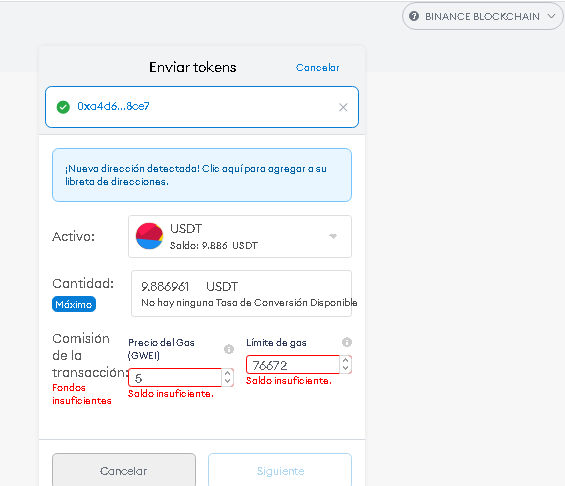Click the gas limit 76672 input field
Image resolution: width=565 pixels, height=486 pixels.
click(293, 365)
